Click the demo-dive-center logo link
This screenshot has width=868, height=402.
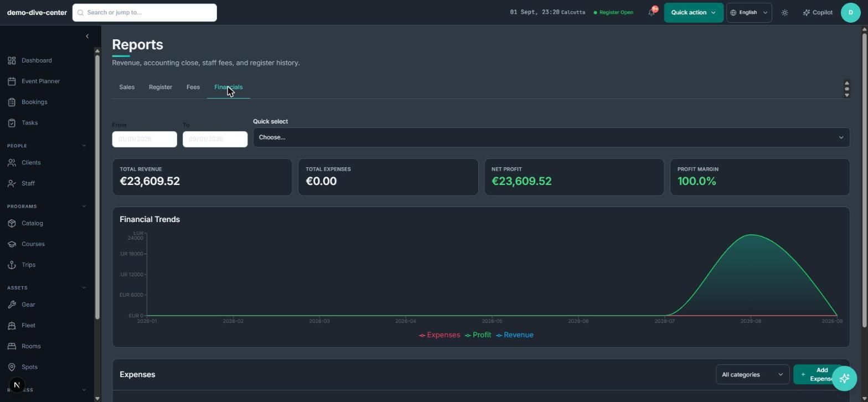coord(37,12)
